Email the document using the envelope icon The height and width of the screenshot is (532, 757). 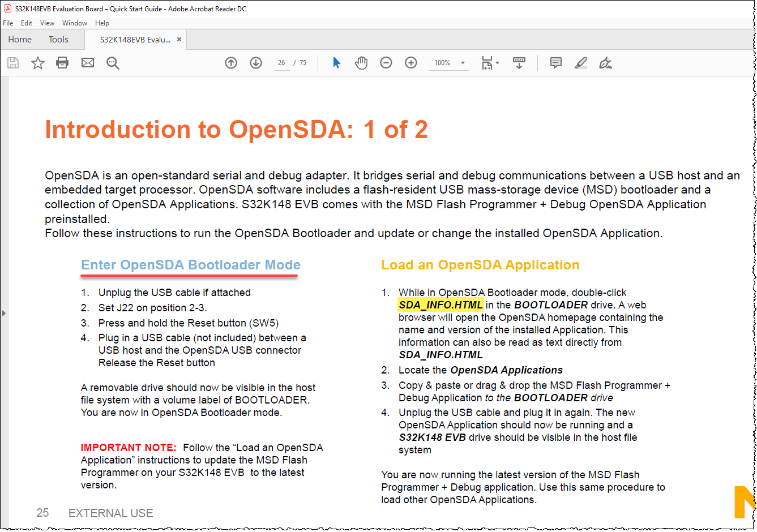click(87, 63)
